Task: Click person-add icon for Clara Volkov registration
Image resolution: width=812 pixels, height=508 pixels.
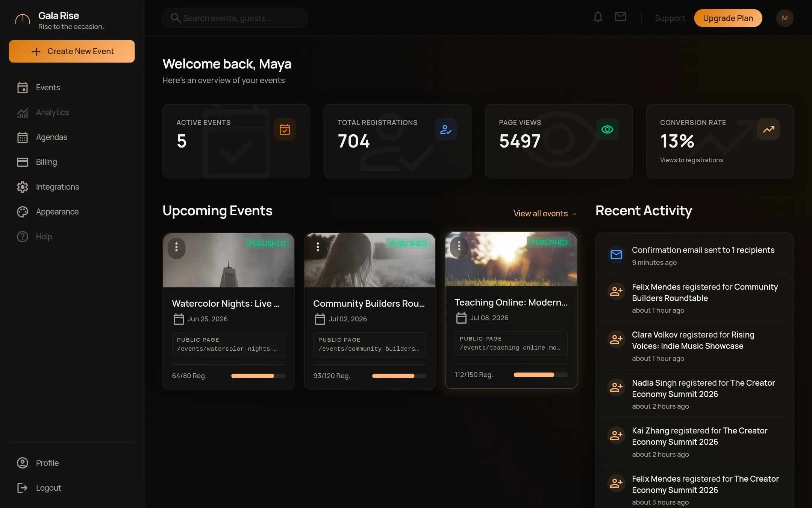Action: (616, 339)
